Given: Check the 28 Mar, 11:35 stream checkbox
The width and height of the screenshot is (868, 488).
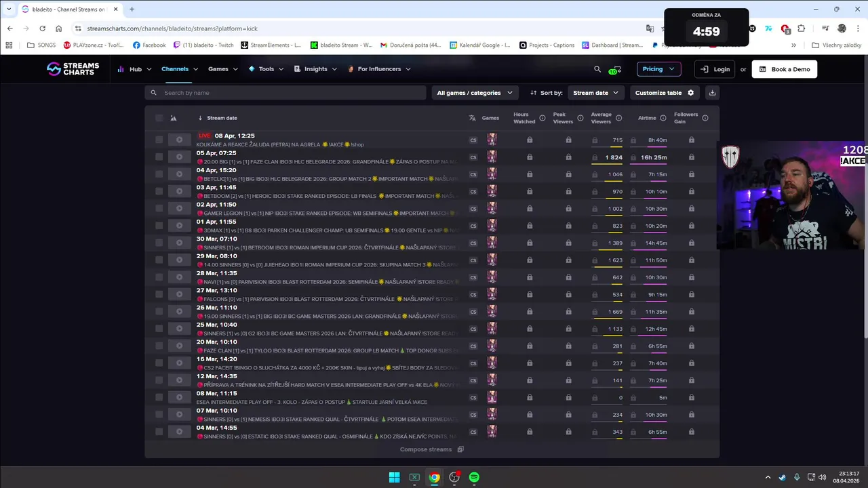Looking at the screenshot, I should coord(159,277).
